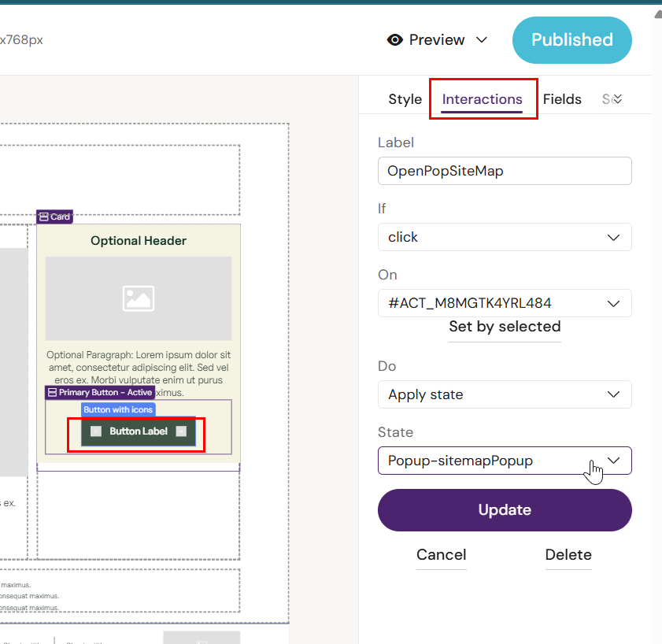662x644 pixels.
Task: Open the If event dropdown showing click
Action: pyautogui.click(x=505, y=237)
